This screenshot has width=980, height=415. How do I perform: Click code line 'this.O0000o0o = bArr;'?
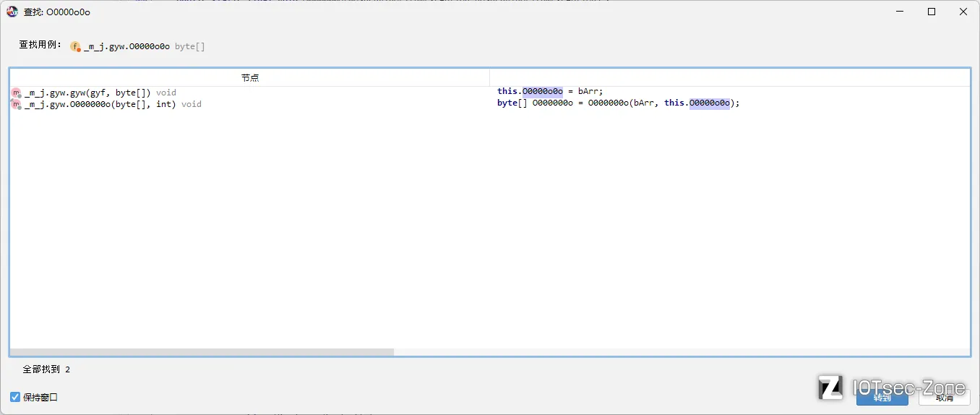(550, 91)
